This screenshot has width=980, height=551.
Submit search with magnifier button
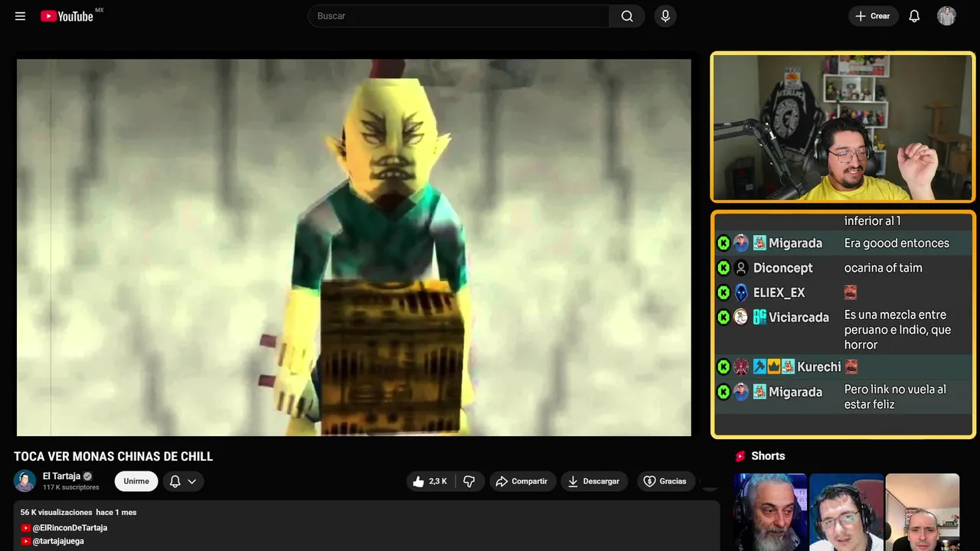click(x=627, y=16)
